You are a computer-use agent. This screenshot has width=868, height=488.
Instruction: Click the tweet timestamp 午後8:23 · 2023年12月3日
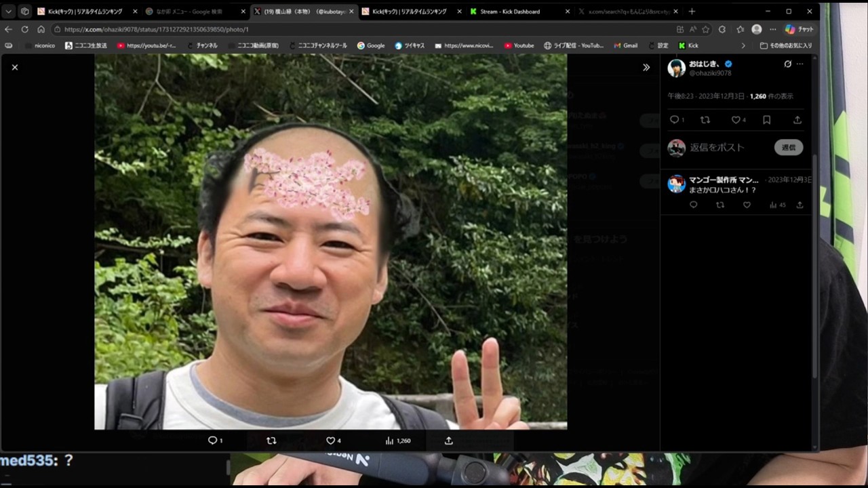(x=706, y=96)
